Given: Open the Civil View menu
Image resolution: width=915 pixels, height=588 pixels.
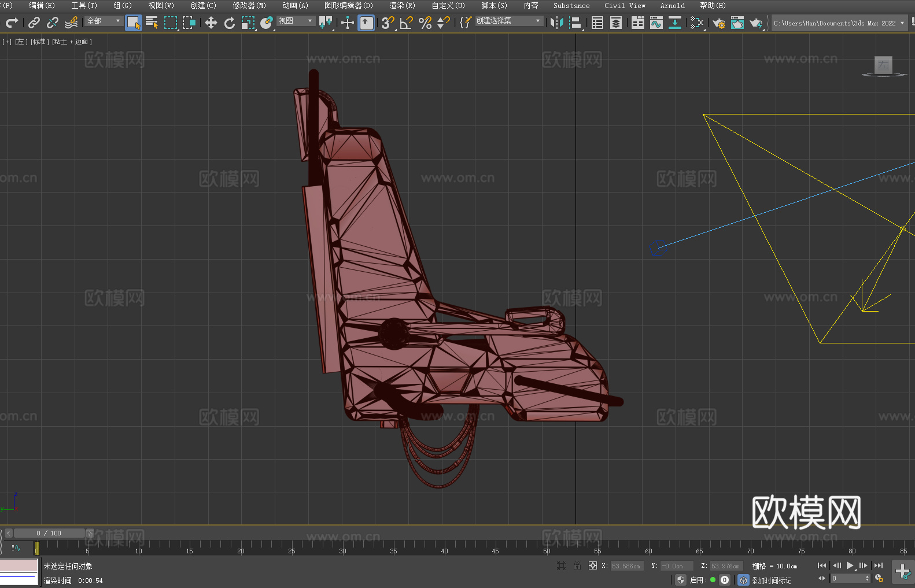Looking at the screenshot, I should 625,5.
